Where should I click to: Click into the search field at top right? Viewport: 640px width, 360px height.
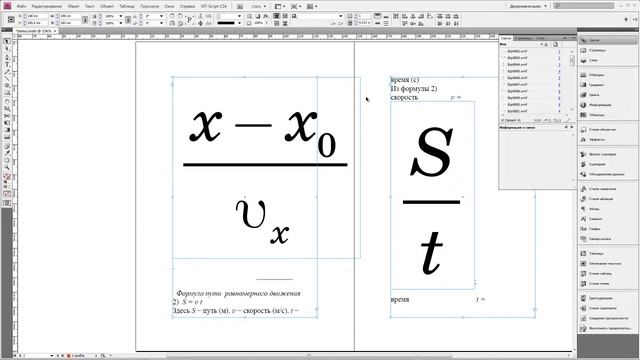tap(584, 6)
